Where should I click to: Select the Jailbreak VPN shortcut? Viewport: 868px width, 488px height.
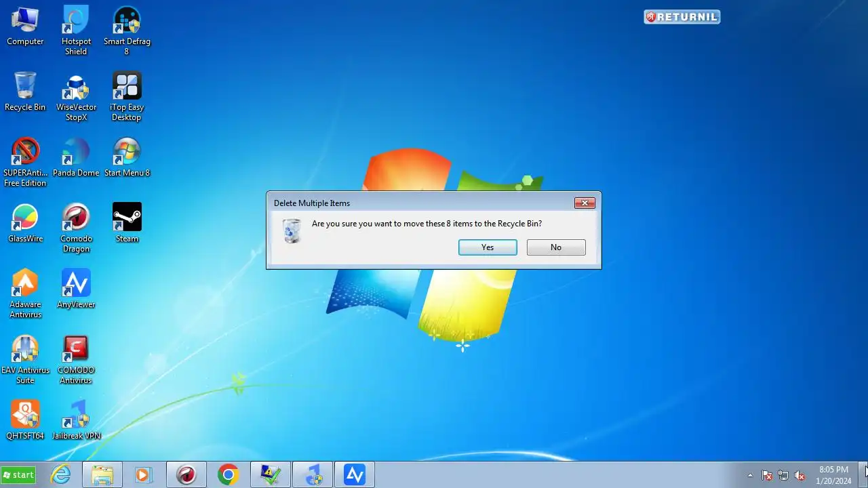click(76, 421)
